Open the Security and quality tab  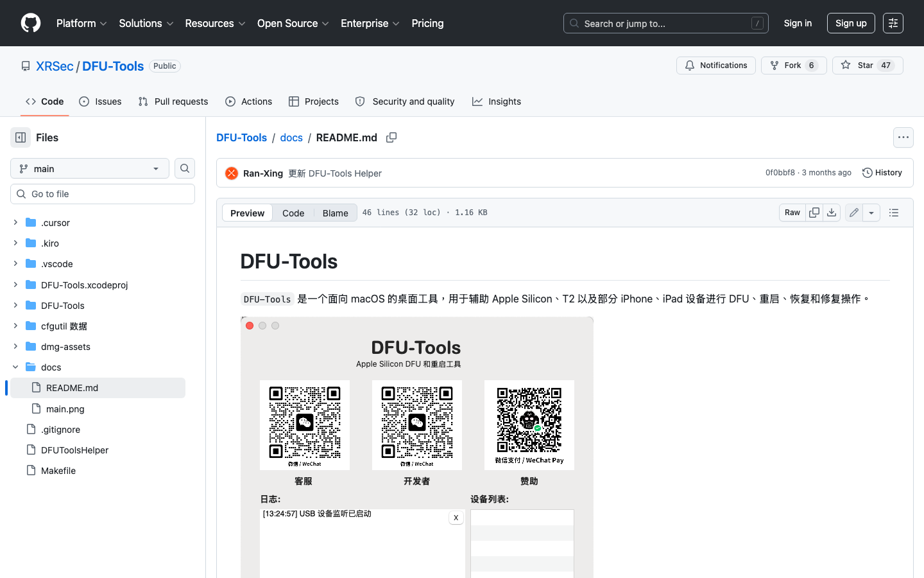click(405, 101)
